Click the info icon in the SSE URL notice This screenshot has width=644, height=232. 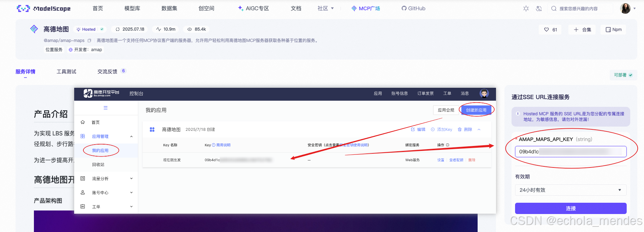(x=518, y=114)
